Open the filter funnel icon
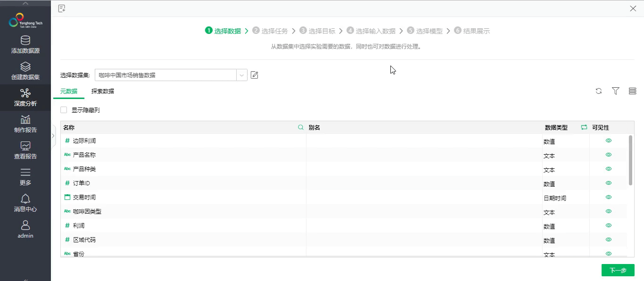644x281 pixels. click(x=615, y=91)
